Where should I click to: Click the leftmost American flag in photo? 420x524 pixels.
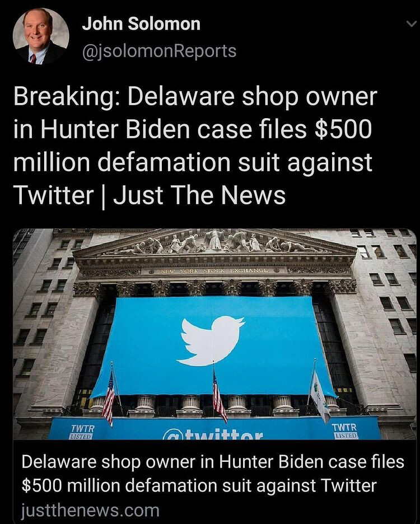coord(109,397)
